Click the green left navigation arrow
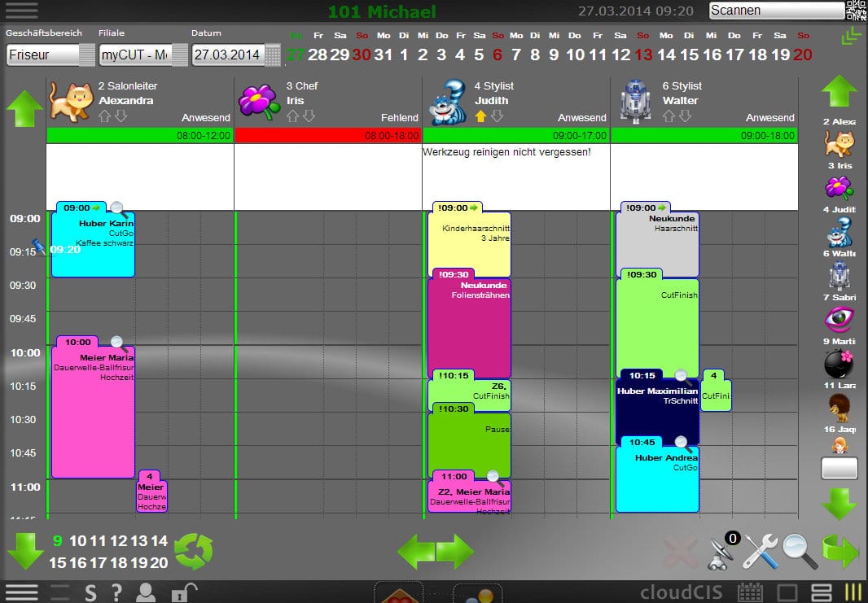The height and width of the screenshot is (603, 868). coord(416,552)
